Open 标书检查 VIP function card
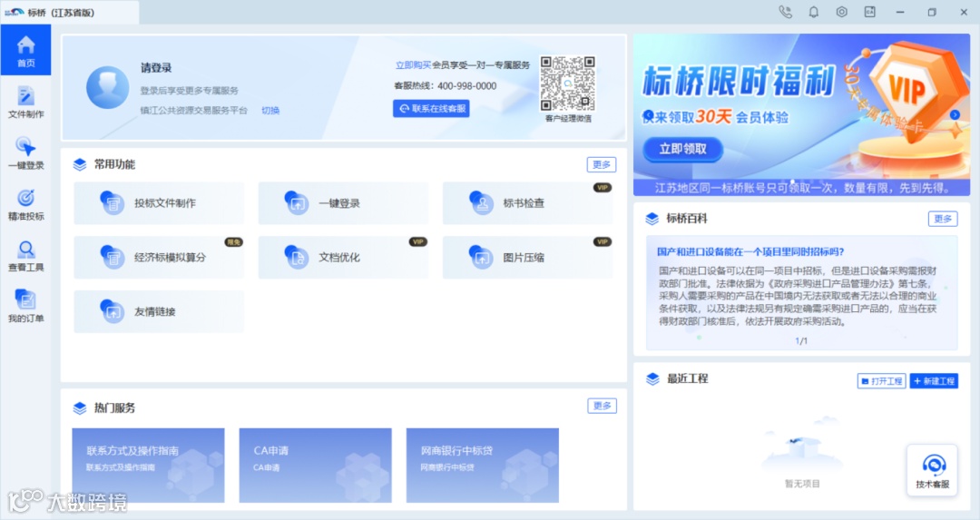The height and width of the screenshot is (520, 980). pos(527,203)
